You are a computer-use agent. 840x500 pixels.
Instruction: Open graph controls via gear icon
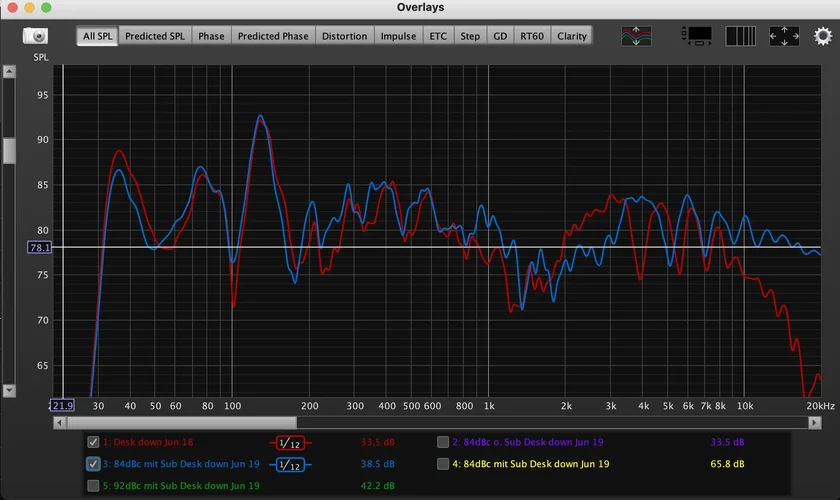click(822, 35)
